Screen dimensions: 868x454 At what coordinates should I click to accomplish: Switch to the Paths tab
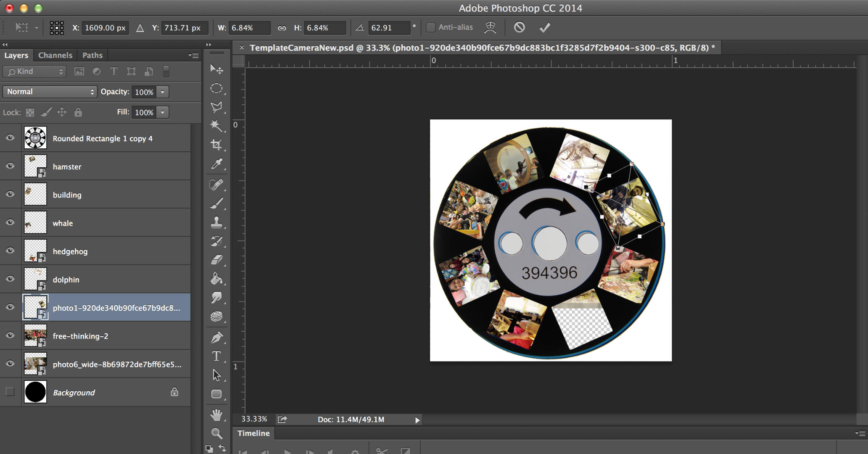point(92,55)
